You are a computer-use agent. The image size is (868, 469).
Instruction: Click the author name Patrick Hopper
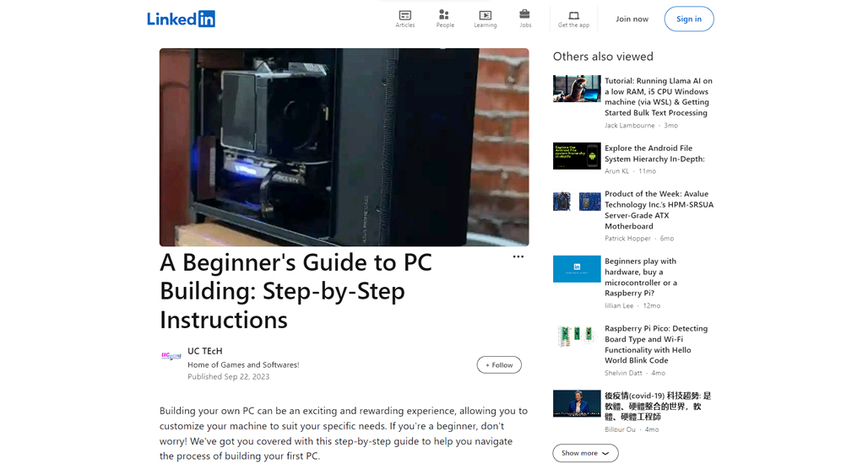[x=627, y=239]
